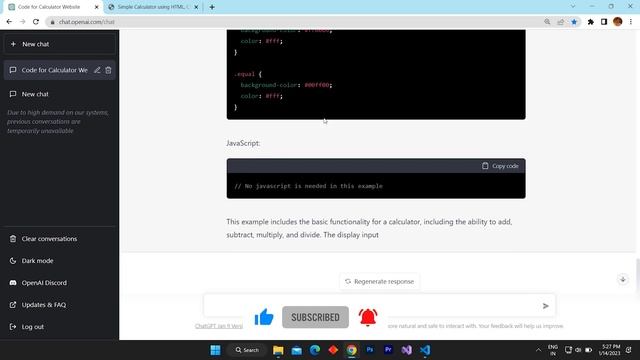Screen dimensions: 640x360
Task: Open the Chrome three-dot menu
Action: (631, 22)
